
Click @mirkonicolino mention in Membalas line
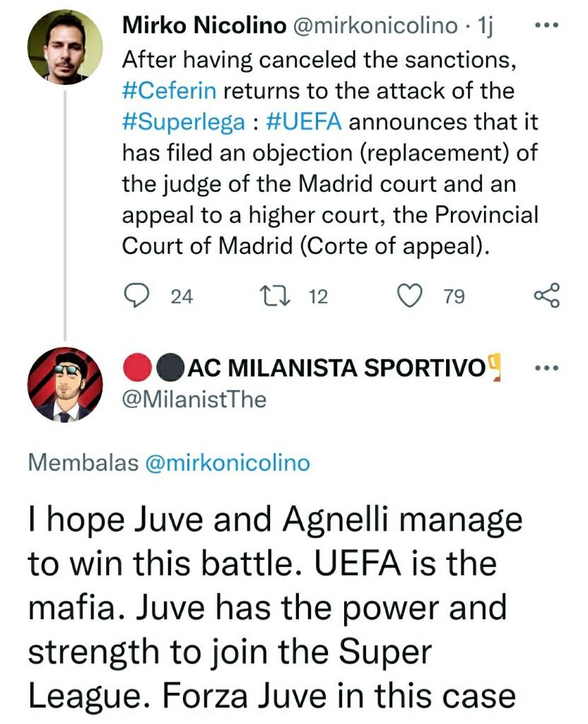tap(226, 463)
